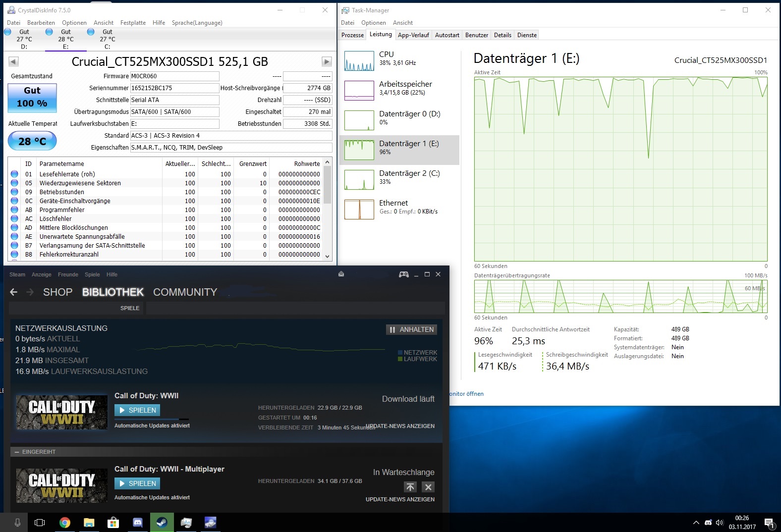Open Festplatte menu in CrystalDiskInfo
The image size is (781, 532).
tap(133, 23)
